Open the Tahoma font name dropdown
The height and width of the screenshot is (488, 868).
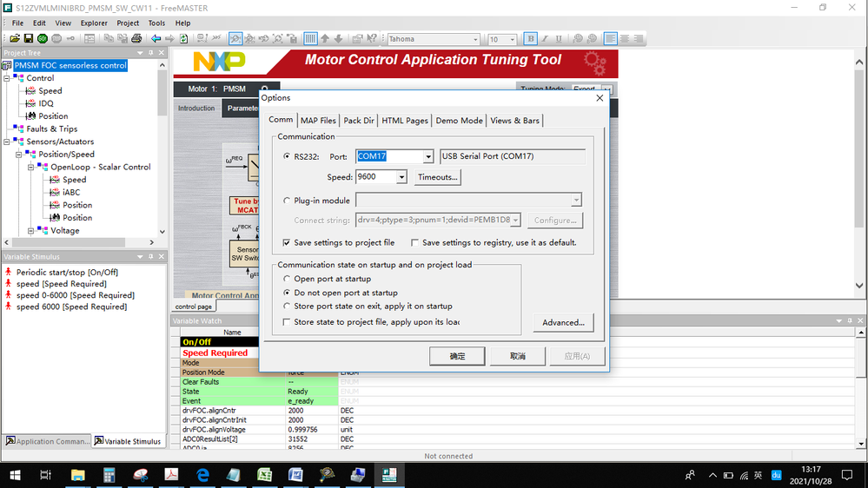click(x=475, y=39)
